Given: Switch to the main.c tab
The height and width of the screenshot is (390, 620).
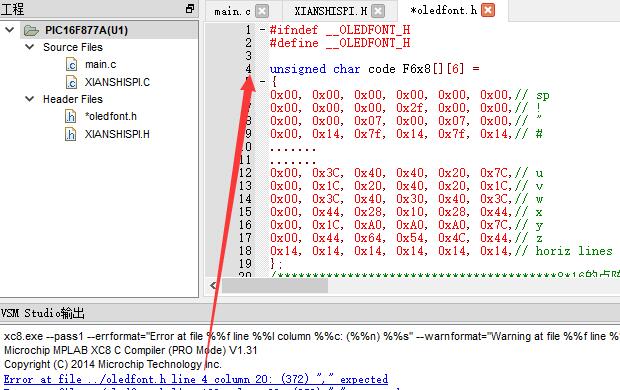Looking at the screenshot, I should tap(232, 11).
